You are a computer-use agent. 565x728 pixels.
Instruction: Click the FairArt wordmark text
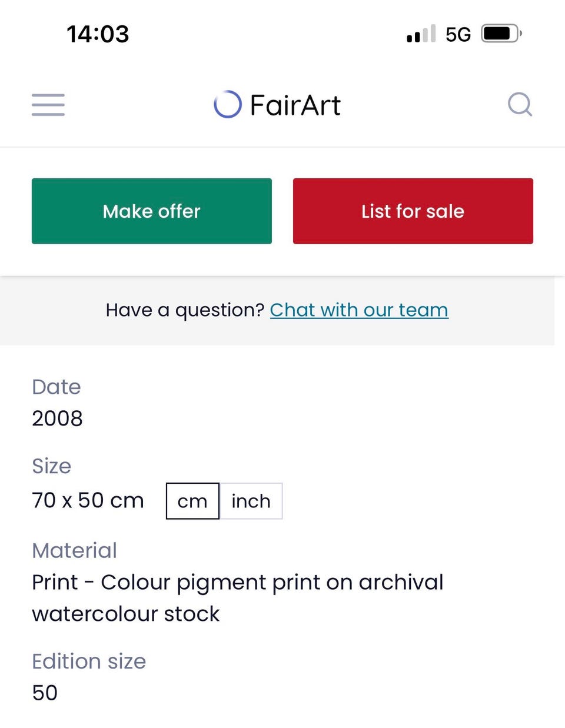(x=295, y=105)
